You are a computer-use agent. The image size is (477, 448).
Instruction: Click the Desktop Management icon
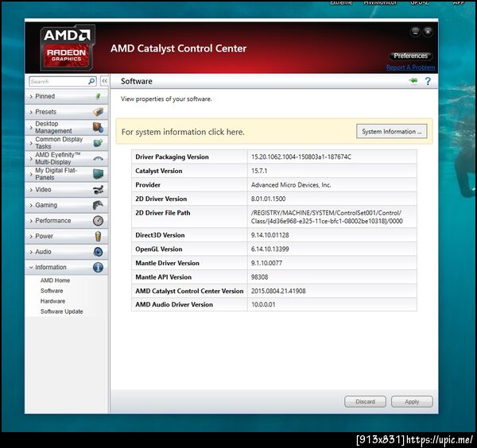[x=98, y=127]
